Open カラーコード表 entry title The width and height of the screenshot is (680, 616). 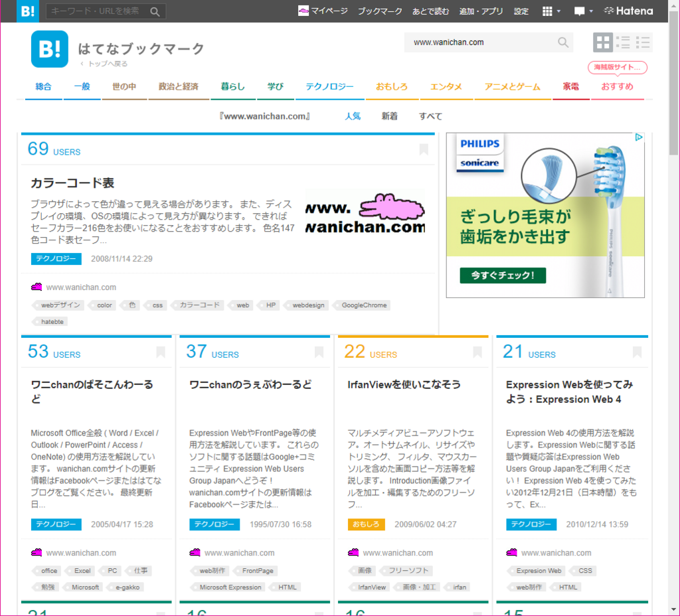pos(72,183)
